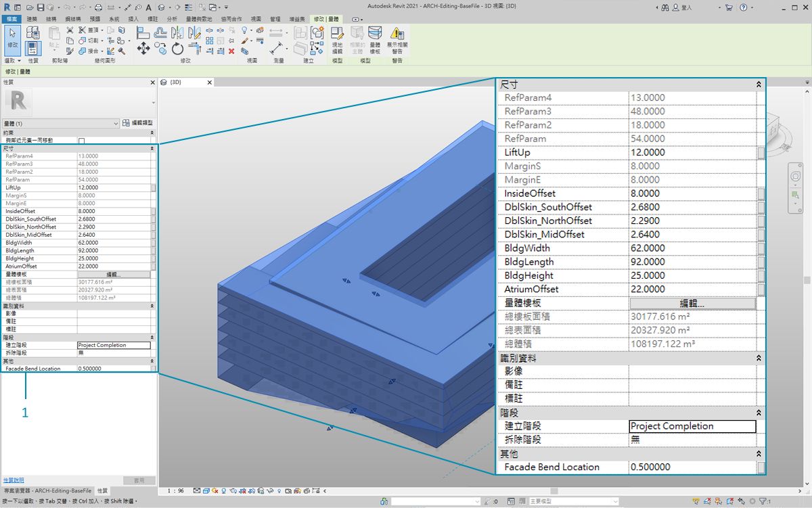Click the Visual Style icon in view control bar
The height and width of the screenshot is (508, 812).
[x=206, y=491]
